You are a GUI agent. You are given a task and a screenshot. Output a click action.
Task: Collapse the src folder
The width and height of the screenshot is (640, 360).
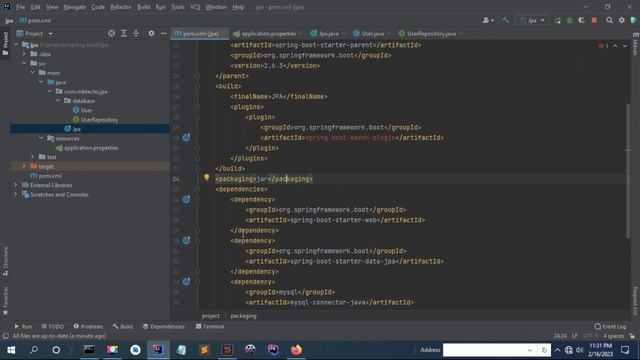(24, 63)
